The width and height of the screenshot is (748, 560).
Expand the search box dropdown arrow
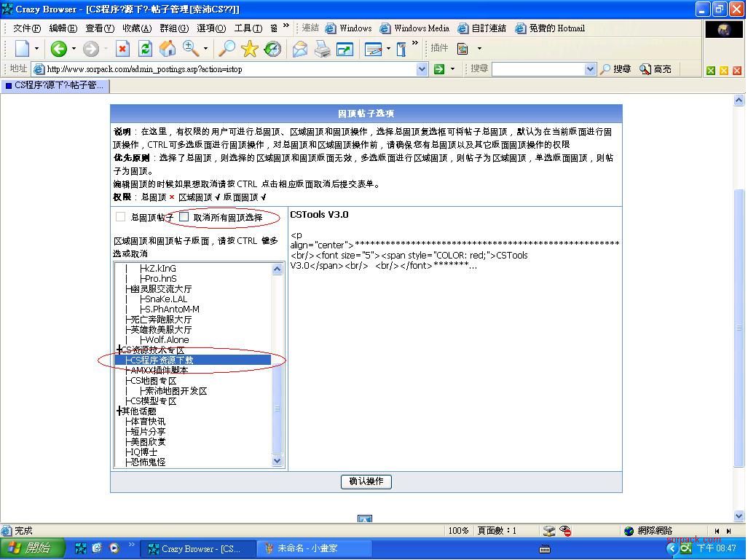(590, 69)
